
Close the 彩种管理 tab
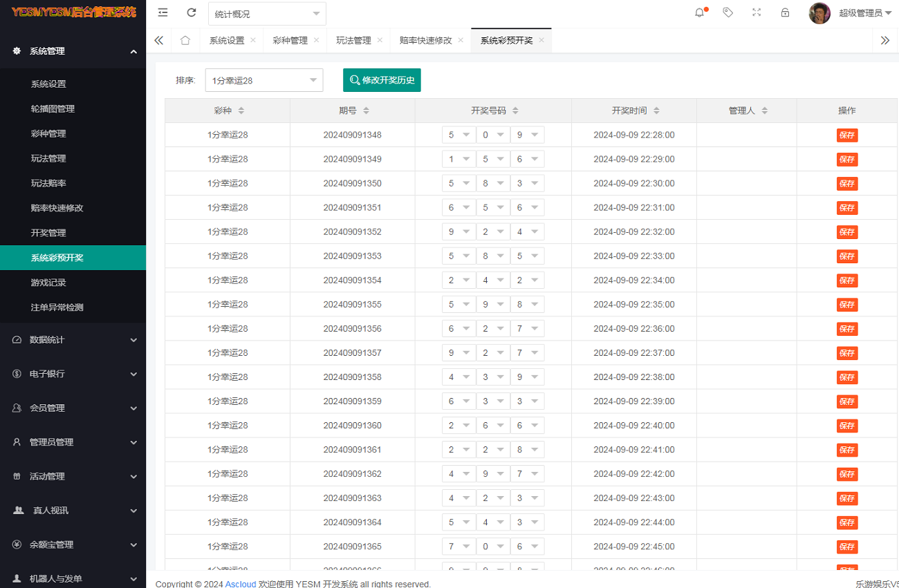point(317,40)
